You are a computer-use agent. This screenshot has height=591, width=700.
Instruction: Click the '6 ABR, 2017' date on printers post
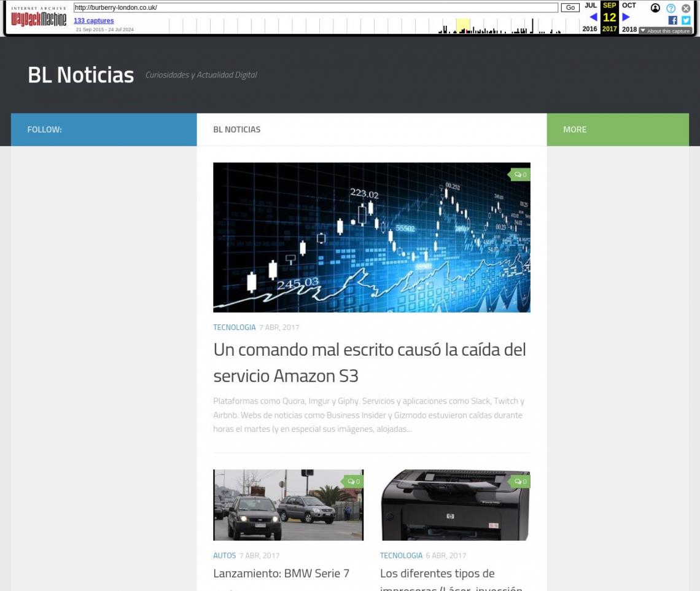click(x=446, y=556)
